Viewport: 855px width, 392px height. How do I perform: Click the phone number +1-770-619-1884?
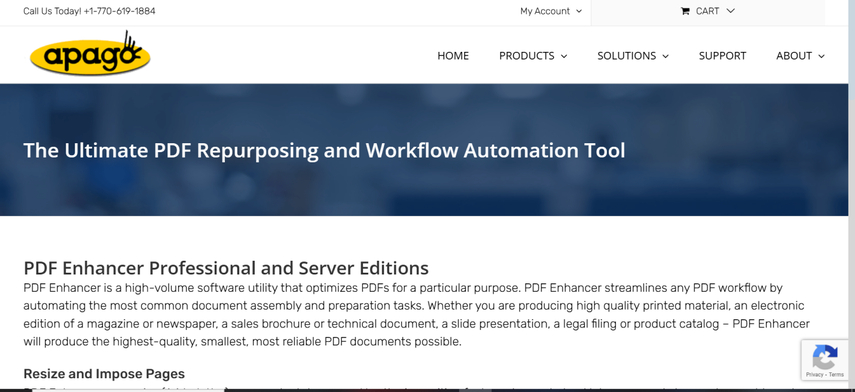point(119,11)
